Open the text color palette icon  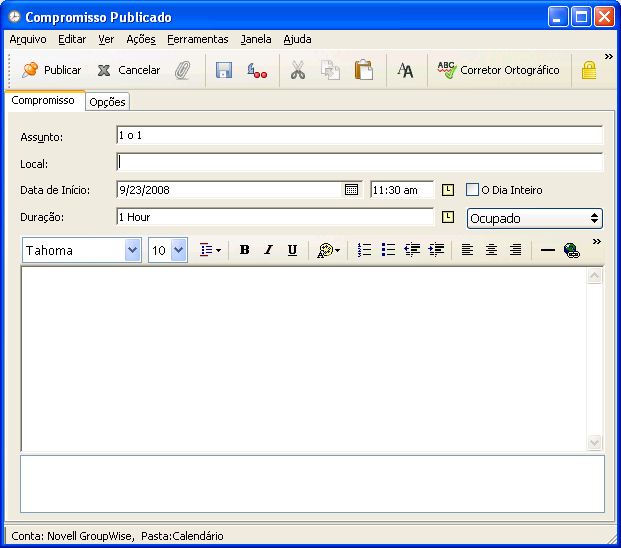pyautogui.click(x=328, y=250)
